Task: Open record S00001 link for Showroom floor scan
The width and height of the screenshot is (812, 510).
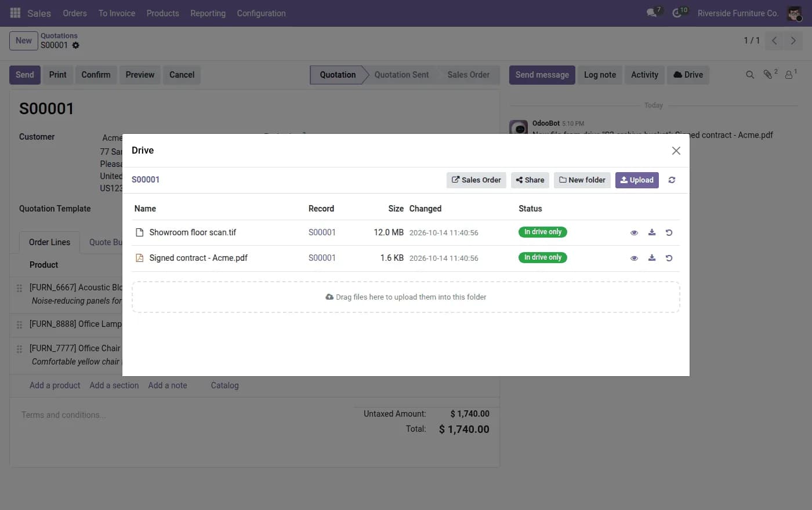Action: tap(322, 232)
